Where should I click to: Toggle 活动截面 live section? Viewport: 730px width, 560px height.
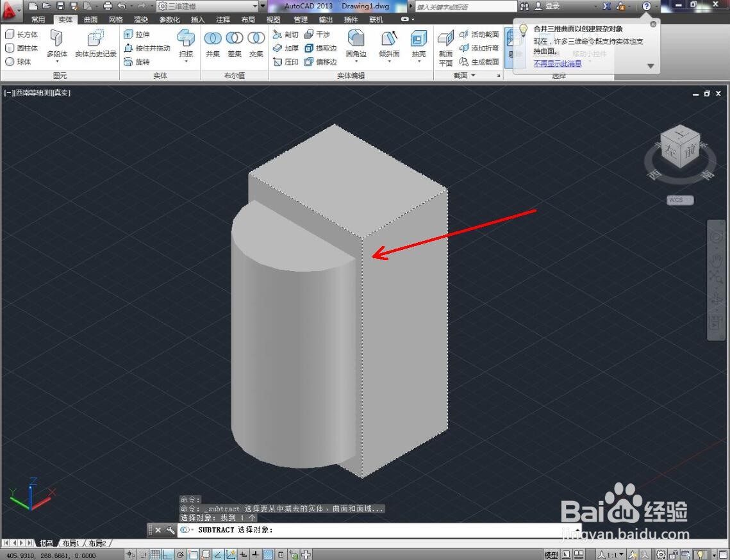tap(479, 35)
